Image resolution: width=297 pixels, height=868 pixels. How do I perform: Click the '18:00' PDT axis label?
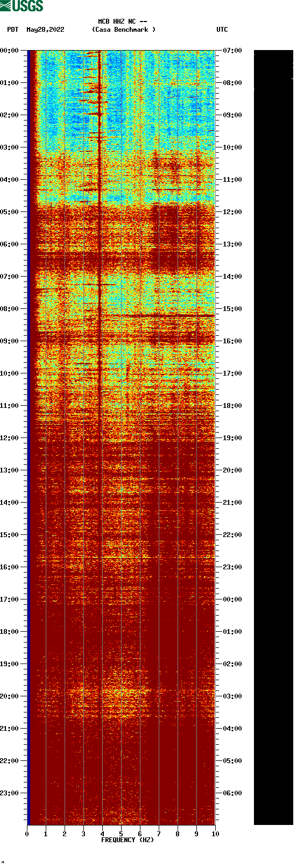coord(10,632)
